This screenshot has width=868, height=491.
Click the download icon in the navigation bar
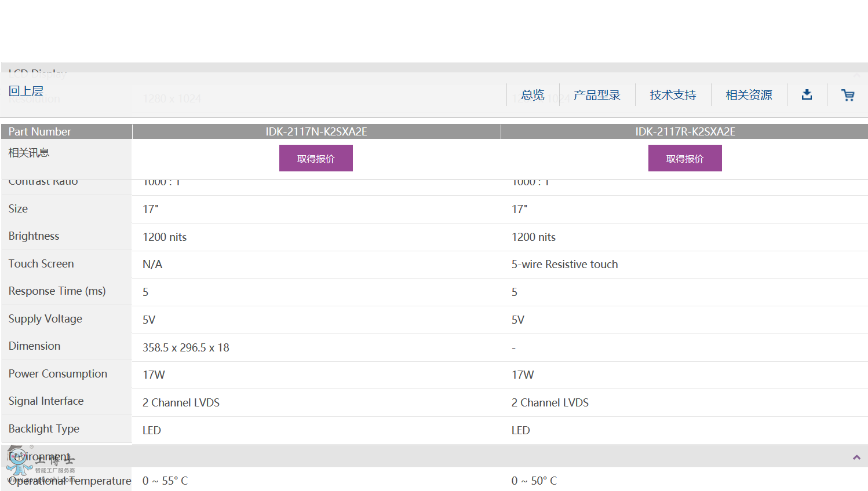[x=807, y=95]
